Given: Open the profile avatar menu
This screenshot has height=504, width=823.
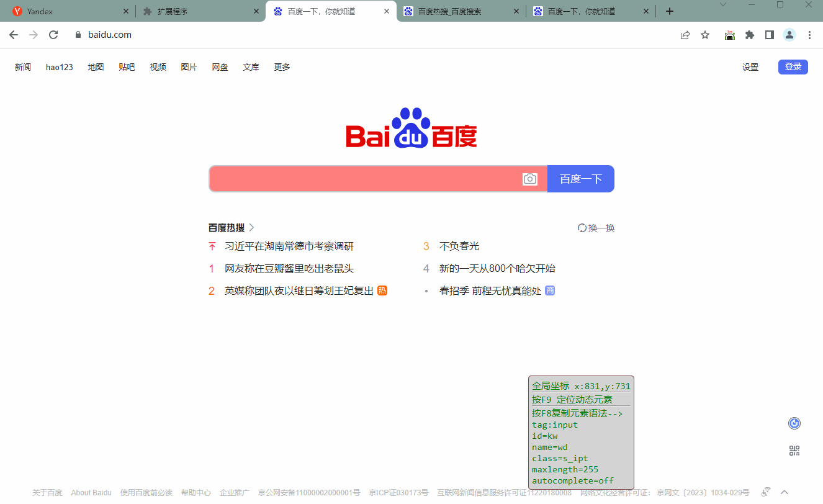Looking at the screenshot, I should [789, 35].
